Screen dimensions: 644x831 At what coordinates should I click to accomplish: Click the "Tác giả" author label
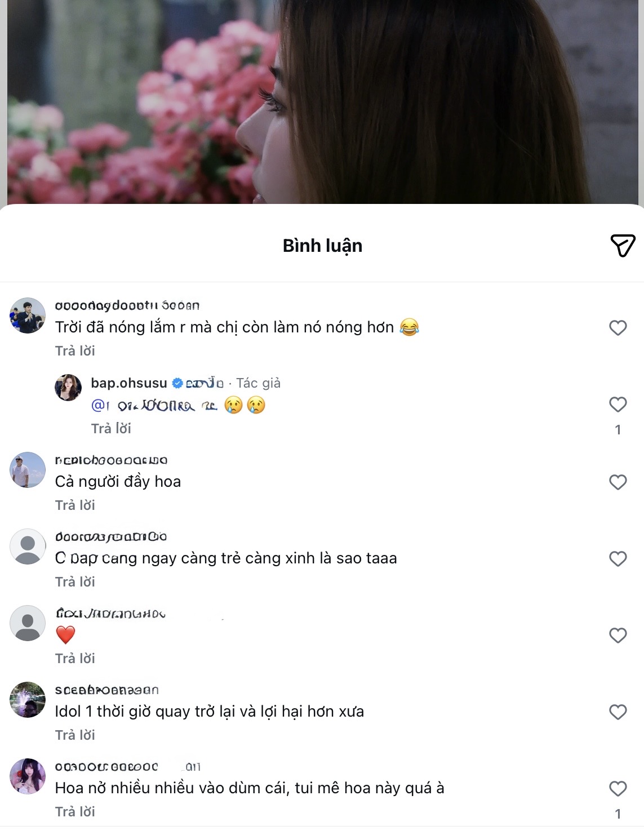(260, 383)
